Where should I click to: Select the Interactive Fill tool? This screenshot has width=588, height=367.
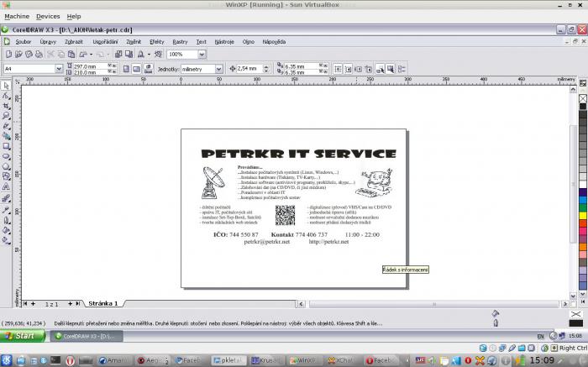[x=6, y=240]
